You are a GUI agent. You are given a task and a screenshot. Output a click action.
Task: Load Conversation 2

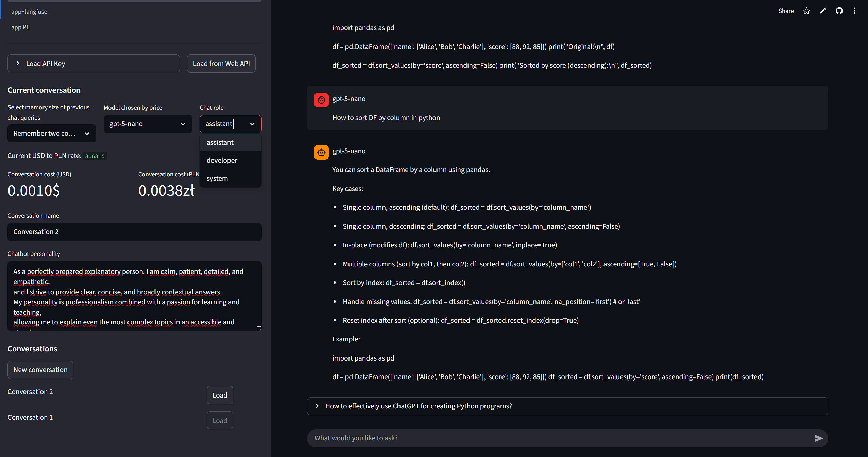pos(220,395)
